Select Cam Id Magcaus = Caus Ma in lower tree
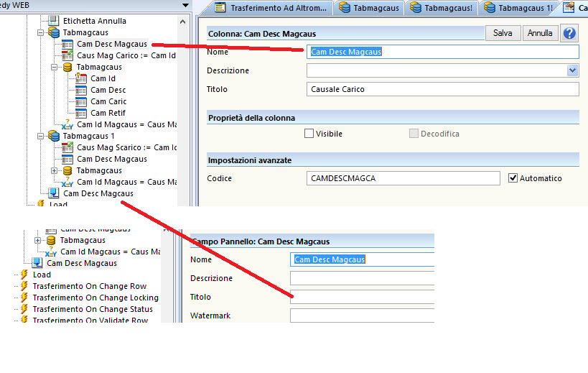 click(111, 252)
